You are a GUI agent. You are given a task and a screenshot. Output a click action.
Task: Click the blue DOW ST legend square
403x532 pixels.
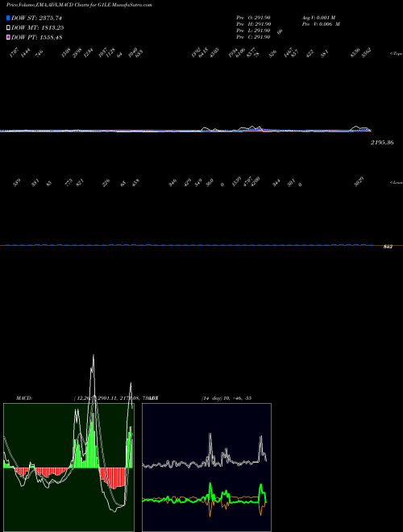(8, 18)
